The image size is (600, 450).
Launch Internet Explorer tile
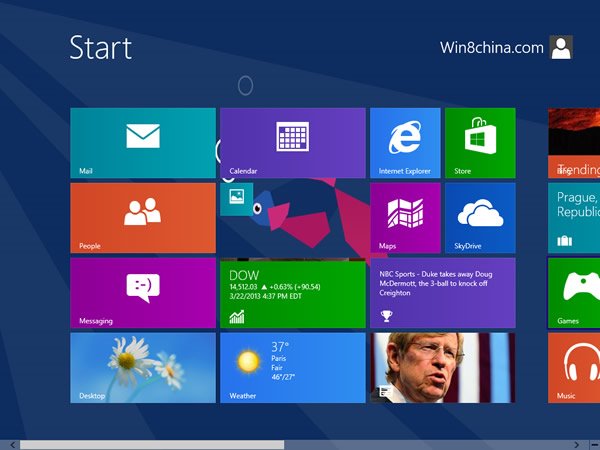tap(405, 143)
